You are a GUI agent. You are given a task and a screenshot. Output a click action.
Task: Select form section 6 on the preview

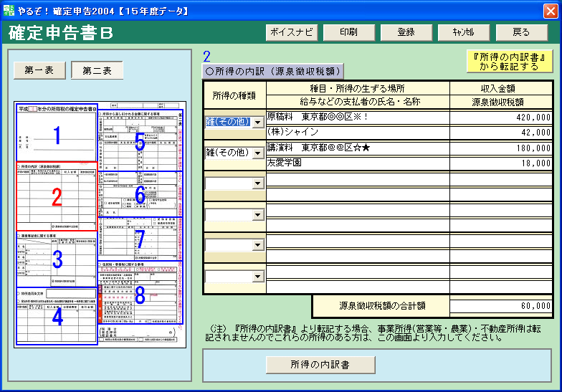[140, 193]
